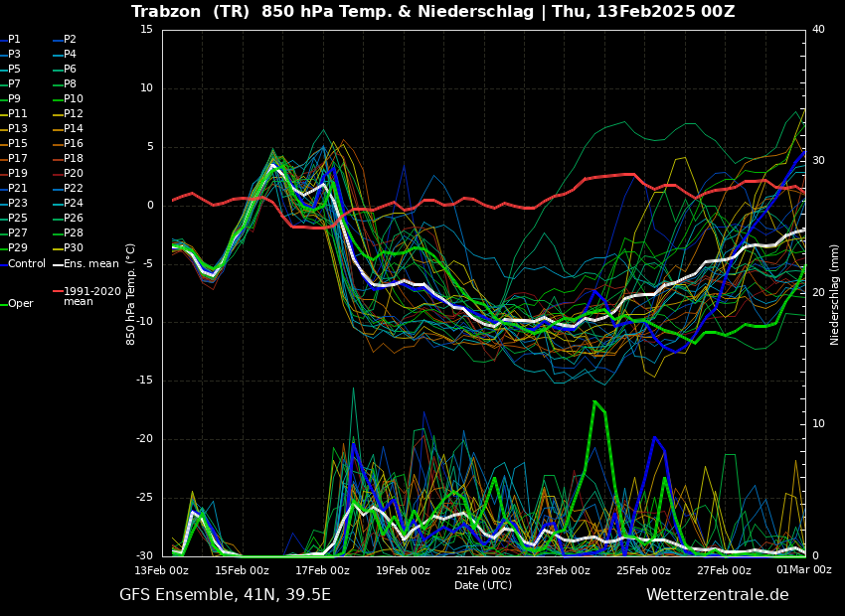Screen dimensions: 845x616
Task: Pick the 19Feb 00z axis label
Action: [x=403, y=570]
